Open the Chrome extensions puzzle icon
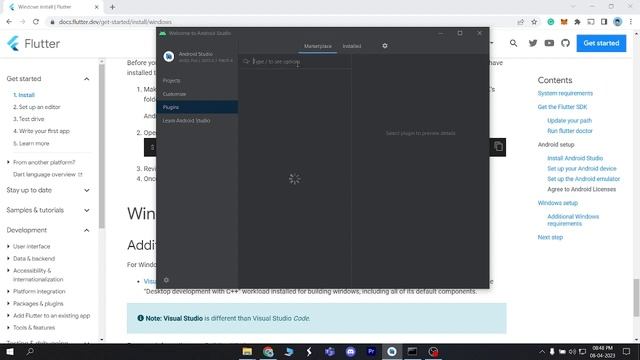 pyautogui.click(x=577, y=22)
